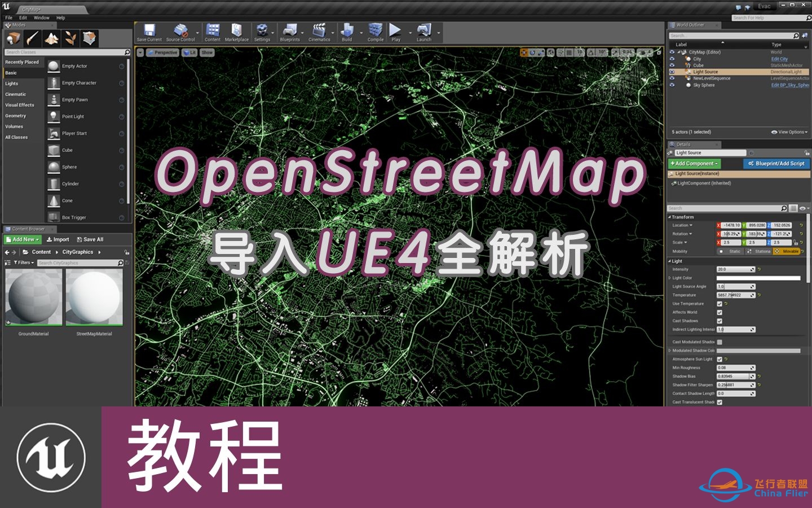Open the Content toolbar icon
The image size is (812, 508).
tap(213, 30)
